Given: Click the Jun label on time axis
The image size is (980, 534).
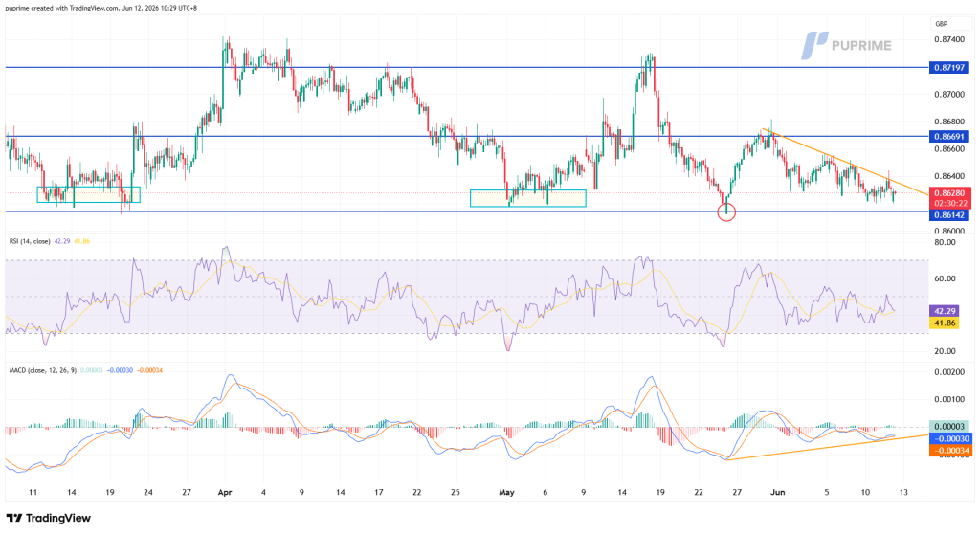Looking at the screenshot, I should [x=777, y=492].
